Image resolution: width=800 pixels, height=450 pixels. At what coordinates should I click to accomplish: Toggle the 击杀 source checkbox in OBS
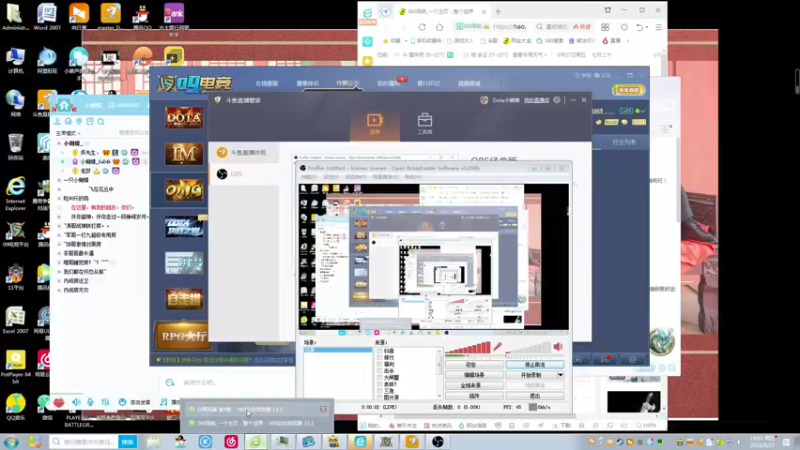(380, 371)
